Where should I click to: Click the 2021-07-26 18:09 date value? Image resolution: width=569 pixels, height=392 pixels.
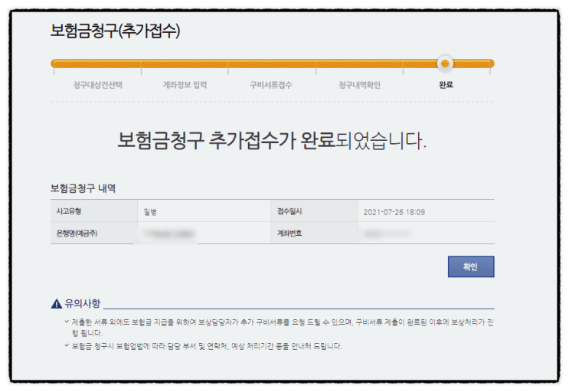click(394, 212)
